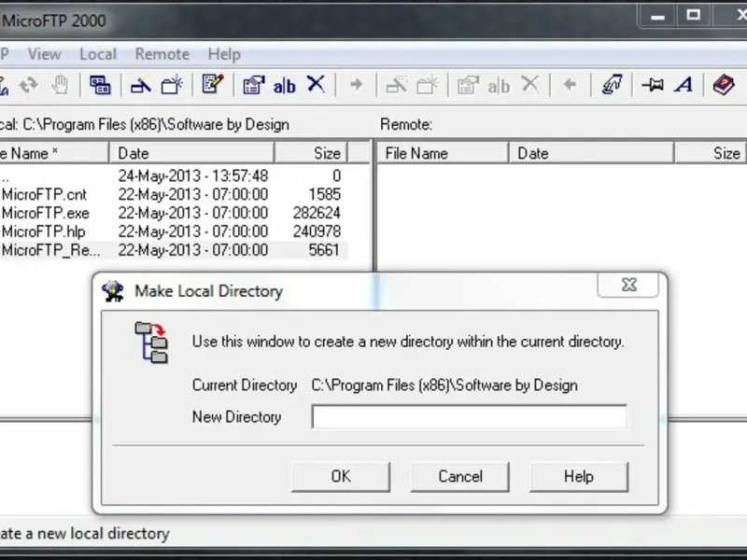Image resolution: width=747 pixels, height=560 pixels.
Task: Click the hand (abort) toolbar icon
Action: (x=61, y=85)
